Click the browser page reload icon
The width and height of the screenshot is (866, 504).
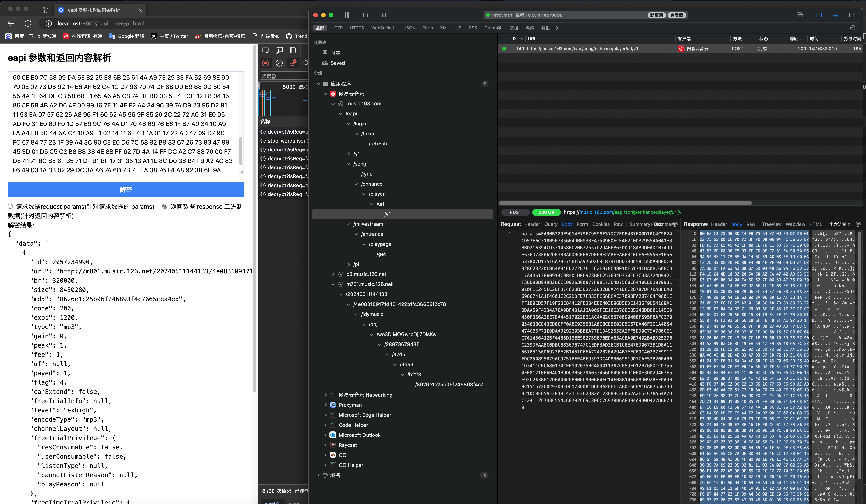[x=28, y=23]
